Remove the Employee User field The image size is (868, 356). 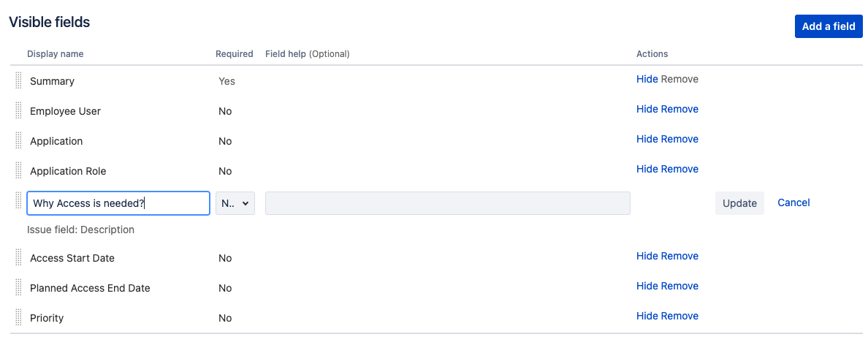679,109
